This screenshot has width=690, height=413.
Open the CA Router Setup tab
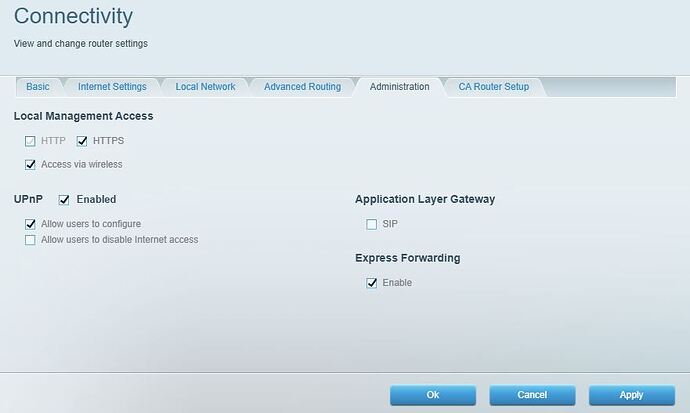point(494,87)
